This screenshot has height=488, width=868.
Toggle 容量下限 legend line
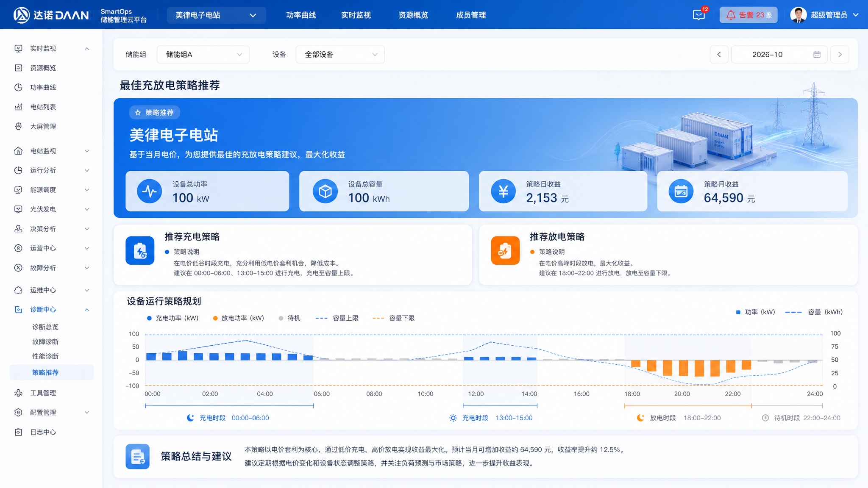393,318
